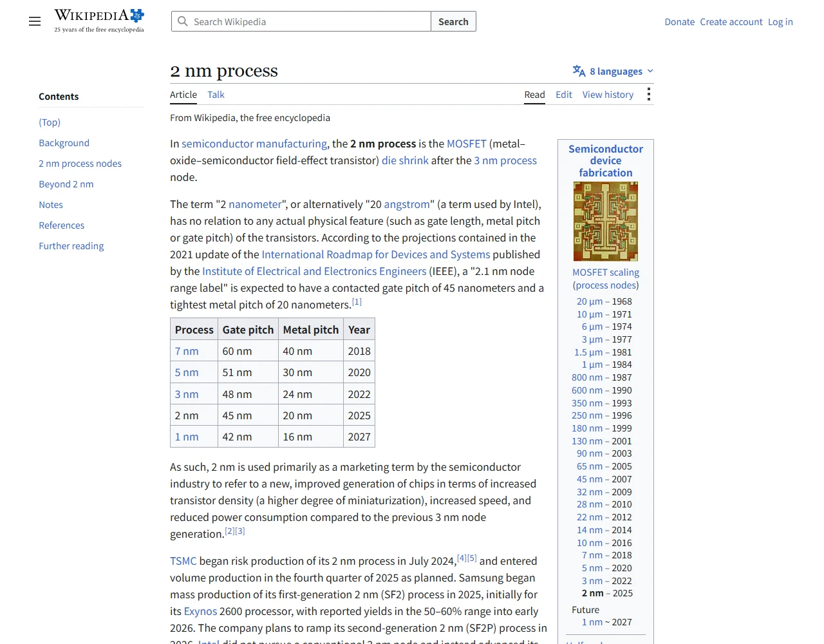Viewport: 824px width, 644px height.
Task: Click the search magnifier icon
Action: pyautogui.click(x=183, y=21)
